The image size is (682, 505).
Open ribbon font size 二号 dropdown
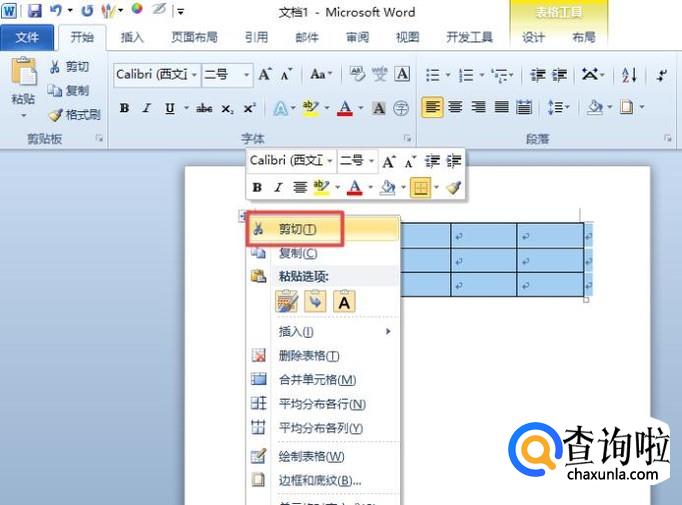246,75
